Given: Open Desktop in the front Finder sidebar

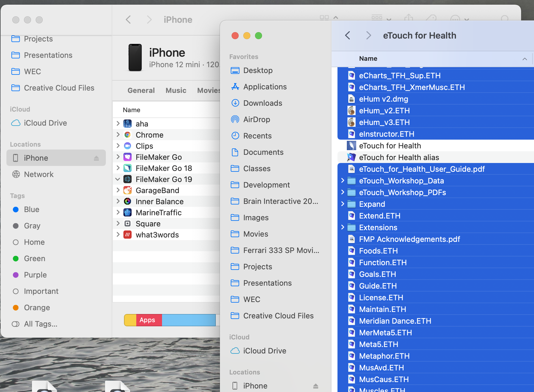Looking at the screenshot, I should [257, 70].
